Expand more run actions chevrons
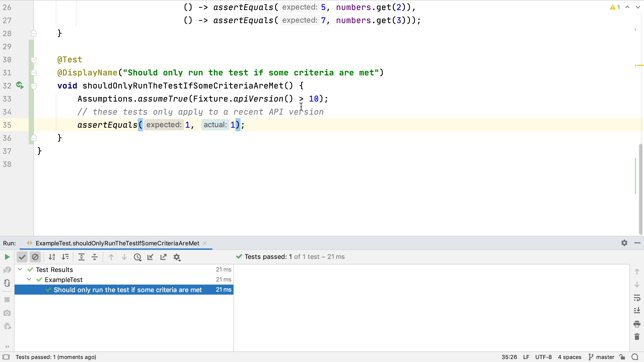644x362 pixels. click(x=7, y=347)
